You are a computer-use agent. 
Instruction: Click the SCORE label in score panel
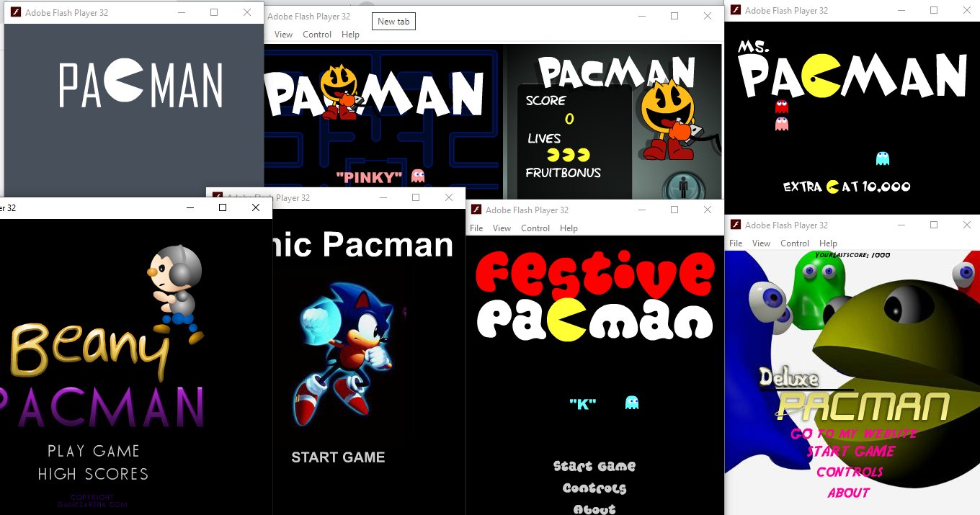[545, 101]
